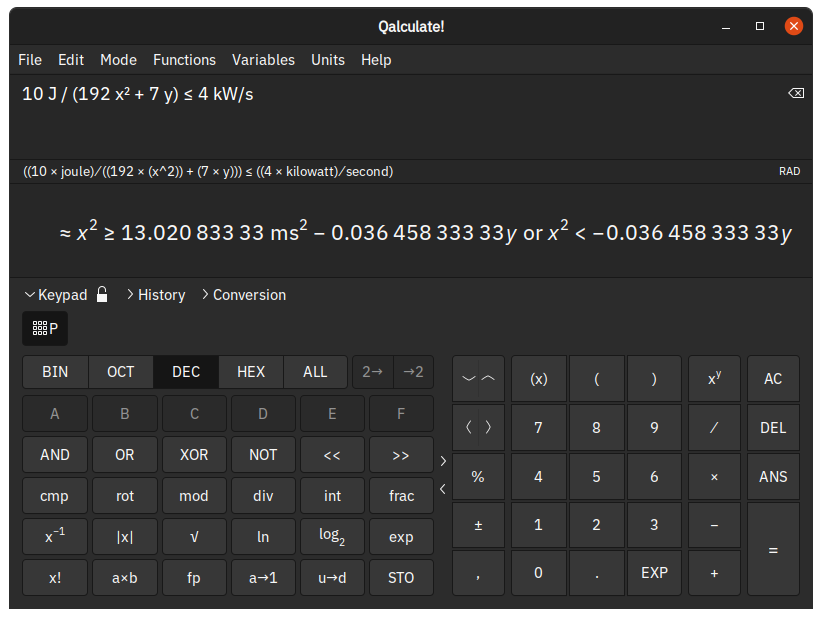
Task: Click the →2 two's complement output button
Action: (414, 372)
